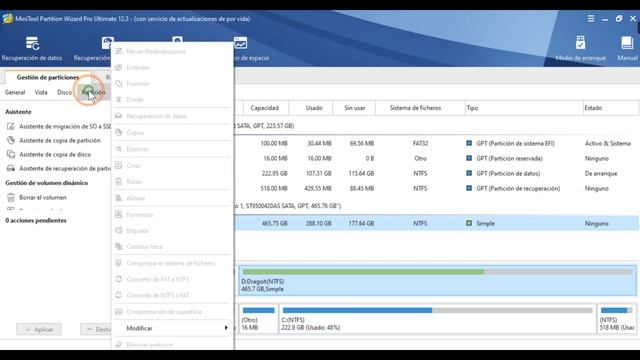Click the 223.57 GB SATA disk header row

click(x=436, y=126)
